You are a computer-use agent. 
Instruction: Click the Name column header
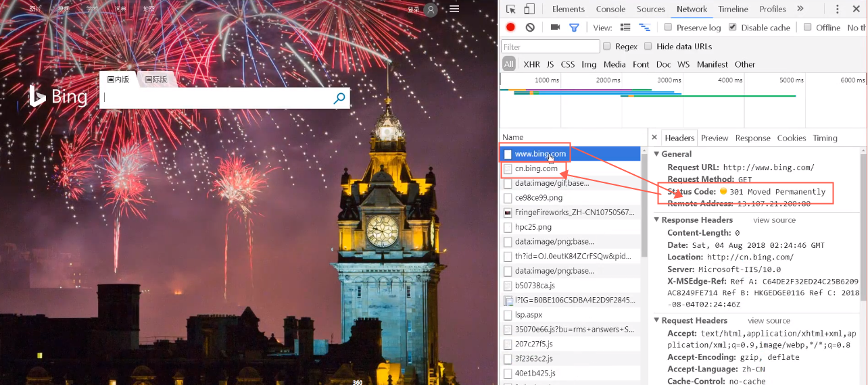click(x=573, y=137)
